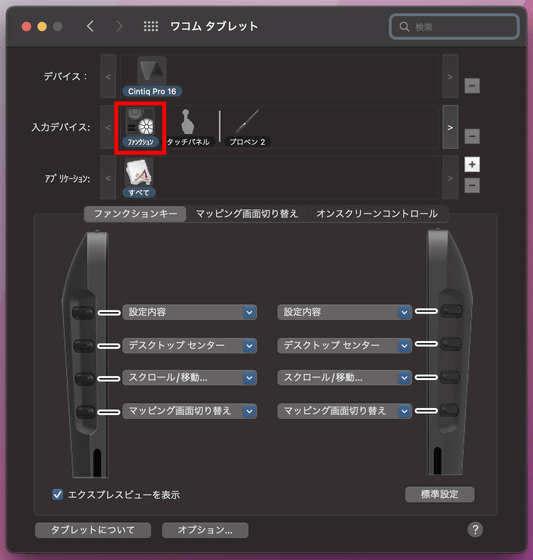Remove device with minus button in デバイス row
Screen dimensions: 533x560
coord(472,86)
